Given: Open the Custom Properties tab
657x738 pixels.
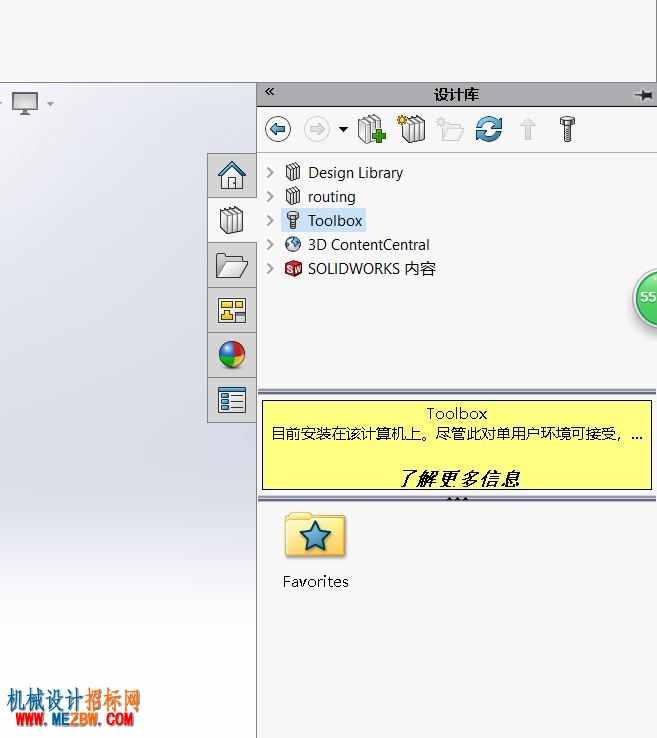Looking at the screenshot, I should 232,400.
